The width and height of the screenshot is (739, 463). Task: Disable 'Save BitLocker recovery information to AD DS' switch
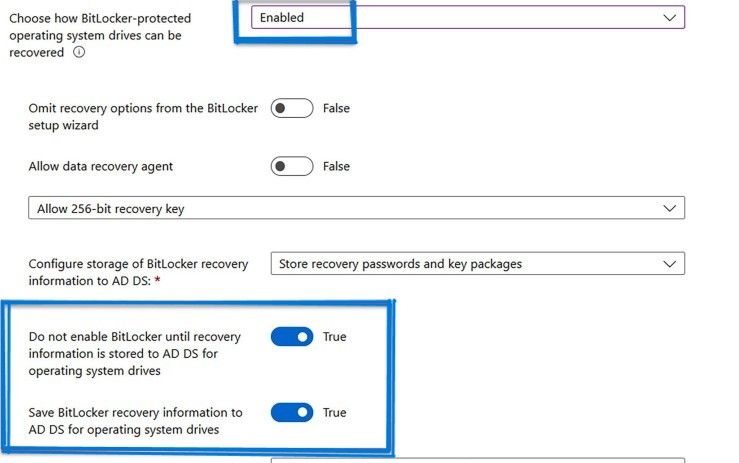pos(292,412)
